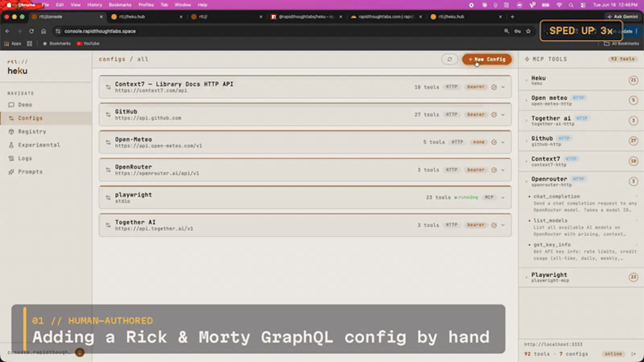The width and height of the screenshot is (644, 362).
Task: Click the Spotlight search icon in menu bar
Action: click(571, 5)
